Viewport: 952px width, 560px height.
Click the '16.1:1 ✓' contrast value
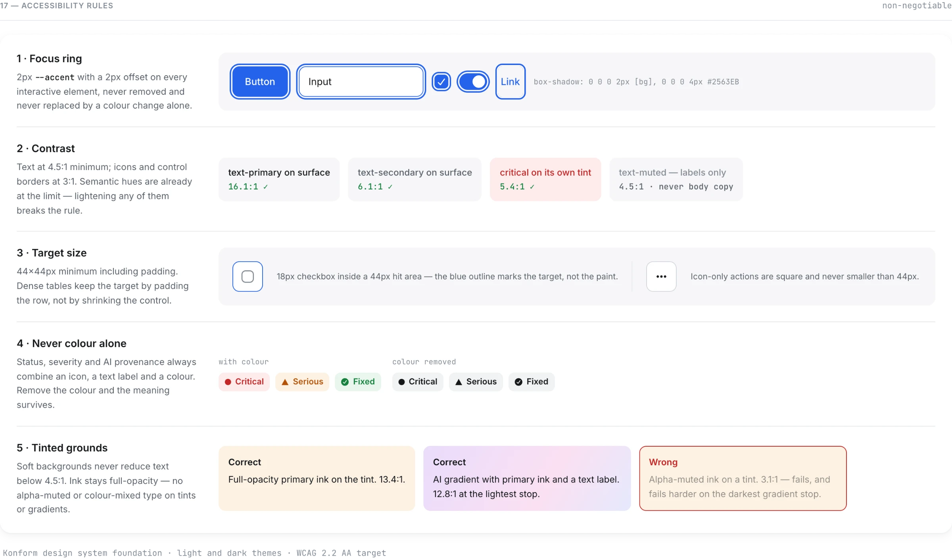[x=248, y=187]
